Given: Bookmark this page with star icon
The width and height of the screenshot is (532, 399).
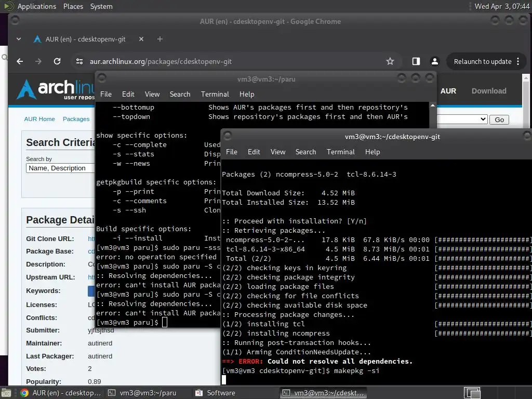Looking at the screenshot, I should tap(390, 61).
